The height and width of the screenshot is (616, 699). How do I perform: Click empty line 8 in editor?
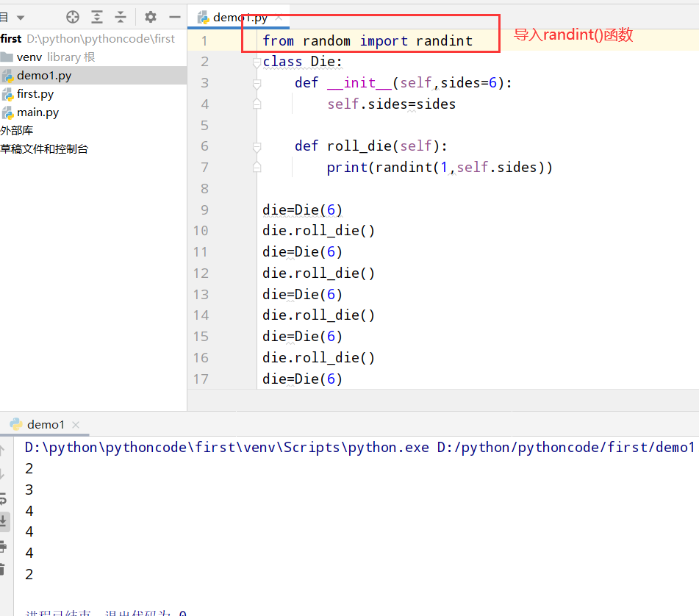(x=477, y=188)
